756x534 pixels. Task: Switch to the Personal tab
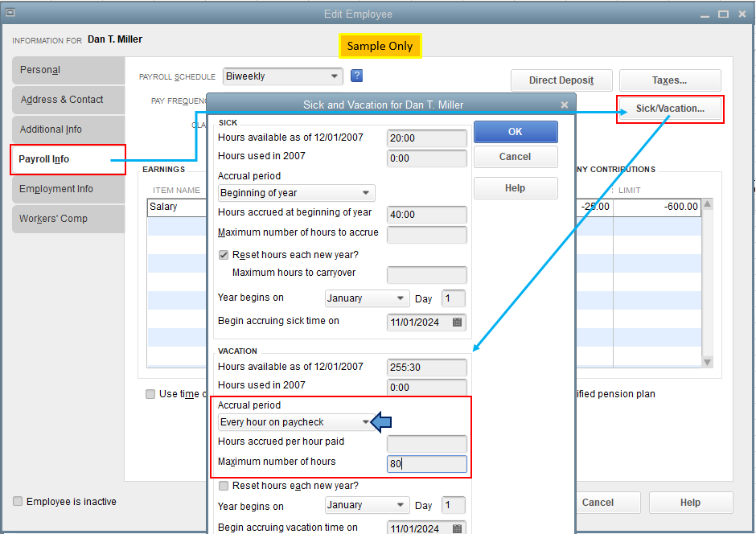pos(68,70)
